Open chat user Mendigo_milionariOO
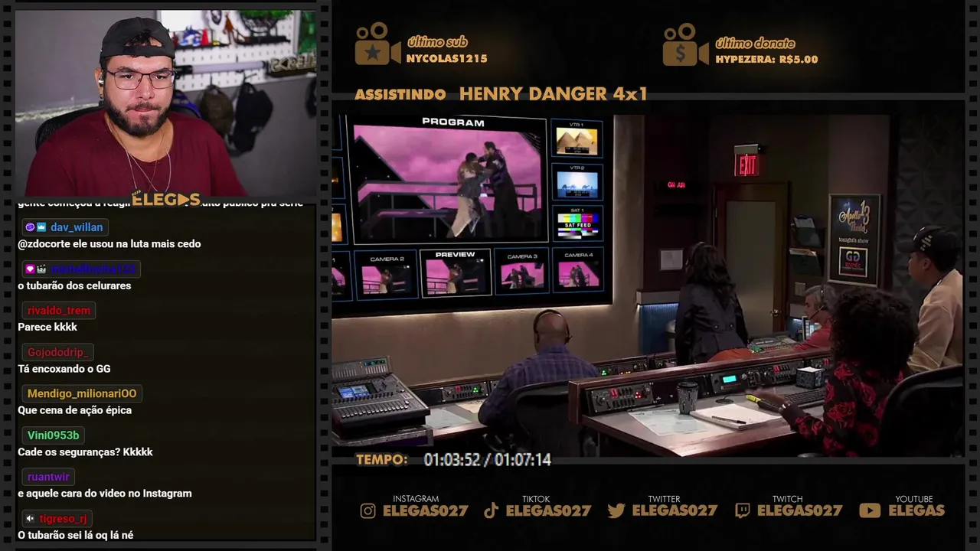980x551 pixels. [82, 393]
